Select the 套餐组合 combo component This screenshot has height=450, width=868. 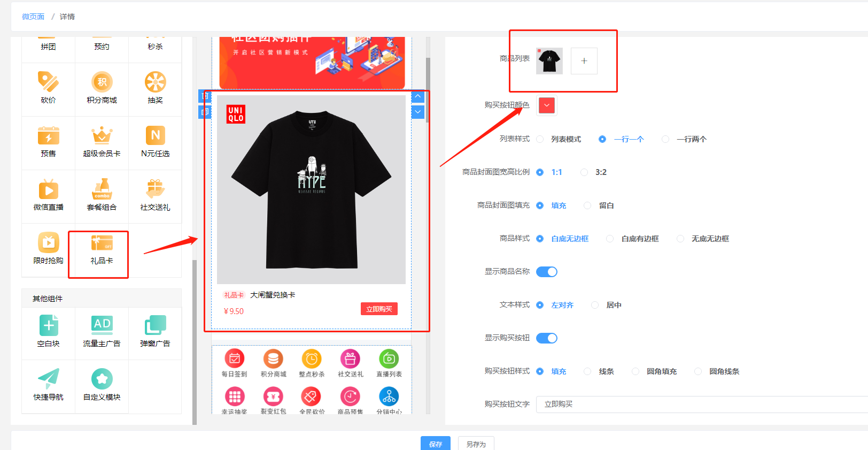102,196
